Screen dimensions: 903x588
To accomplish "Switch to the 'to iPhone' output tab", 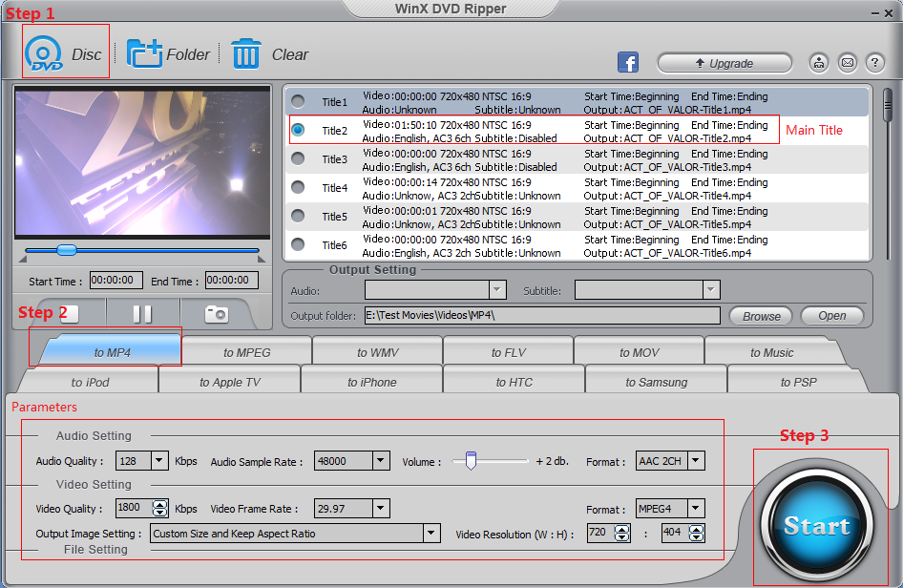I will pos(371,380).
